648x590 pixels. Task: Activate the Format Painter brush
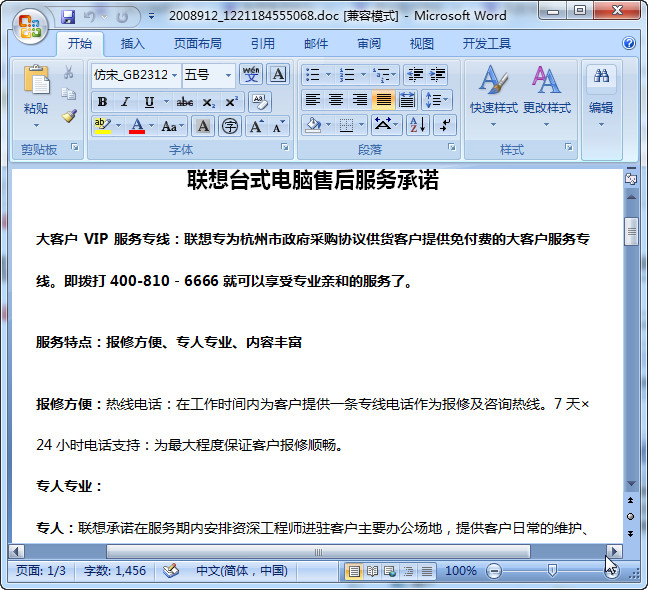pos(69,116)
